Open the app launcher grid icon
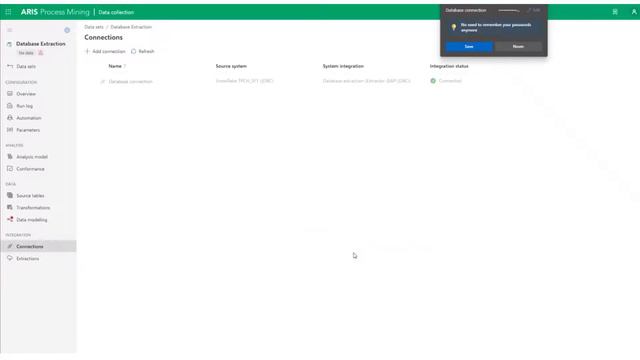 (x=8, y=12)
